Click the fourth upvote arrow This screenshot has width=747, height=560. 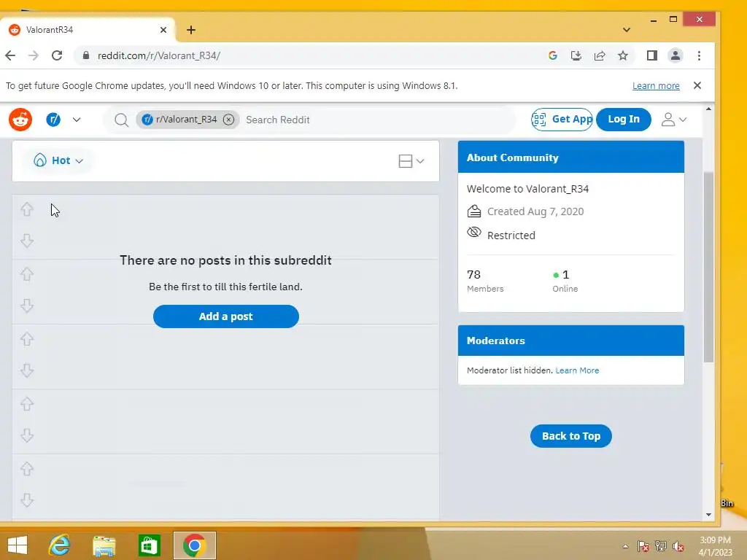pyautogui.click(x=27, y=404)
